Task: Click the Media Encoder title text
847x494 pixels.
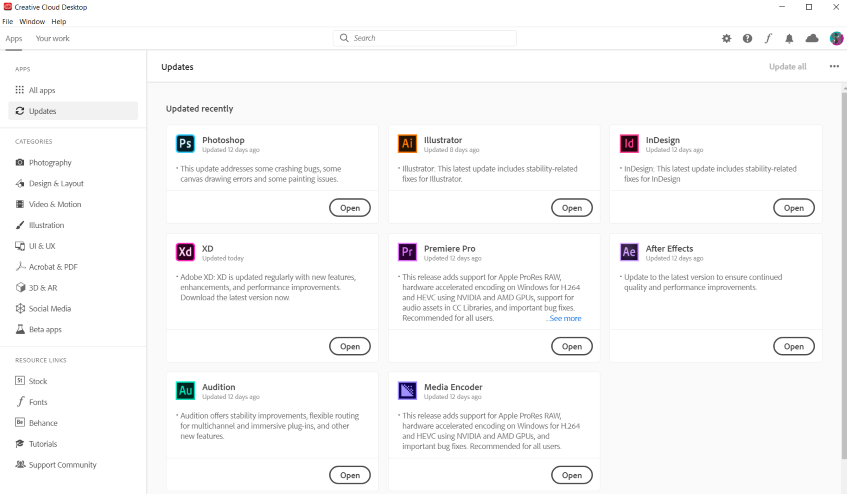Action: tap(453, 387)
